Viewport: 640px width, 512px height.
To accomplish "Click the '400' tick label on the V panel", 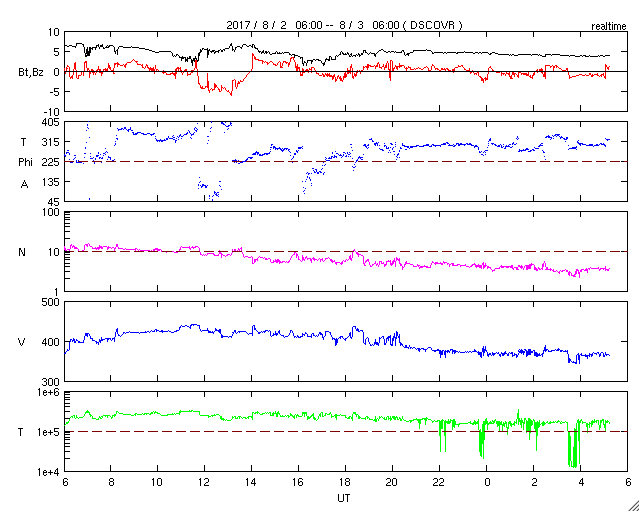I will [x=51, y=342].
